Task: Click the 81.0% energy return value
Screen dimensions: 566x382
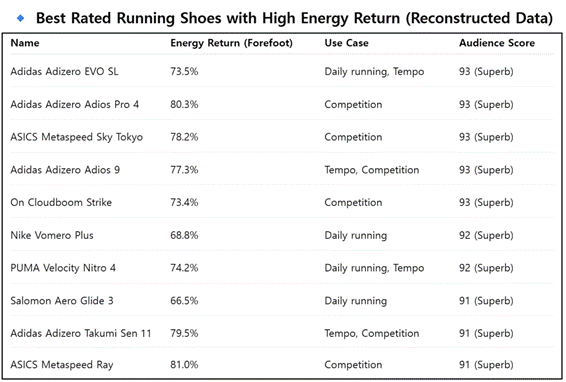Action: (x=184, y=365)
